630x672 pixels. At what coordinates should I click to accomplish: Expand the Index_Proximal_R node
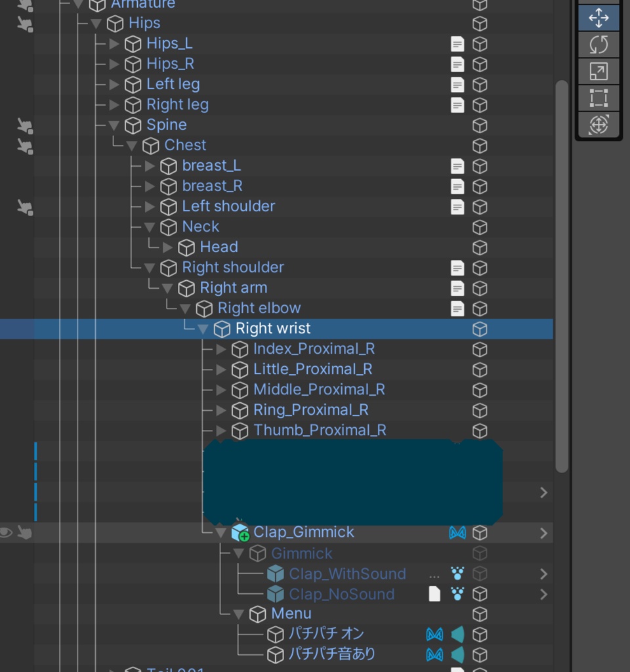220,349
